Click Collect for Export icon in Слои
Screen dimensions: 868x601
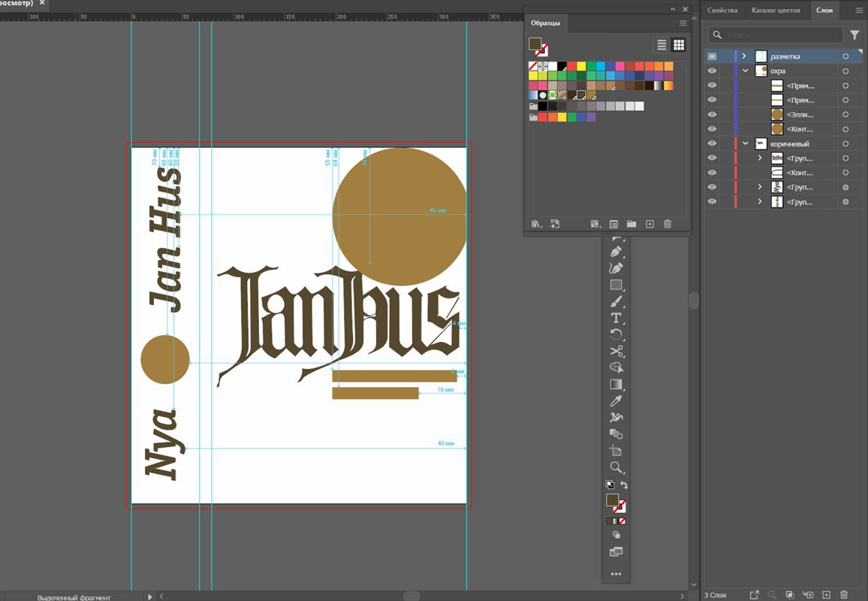tap(754, 595)
